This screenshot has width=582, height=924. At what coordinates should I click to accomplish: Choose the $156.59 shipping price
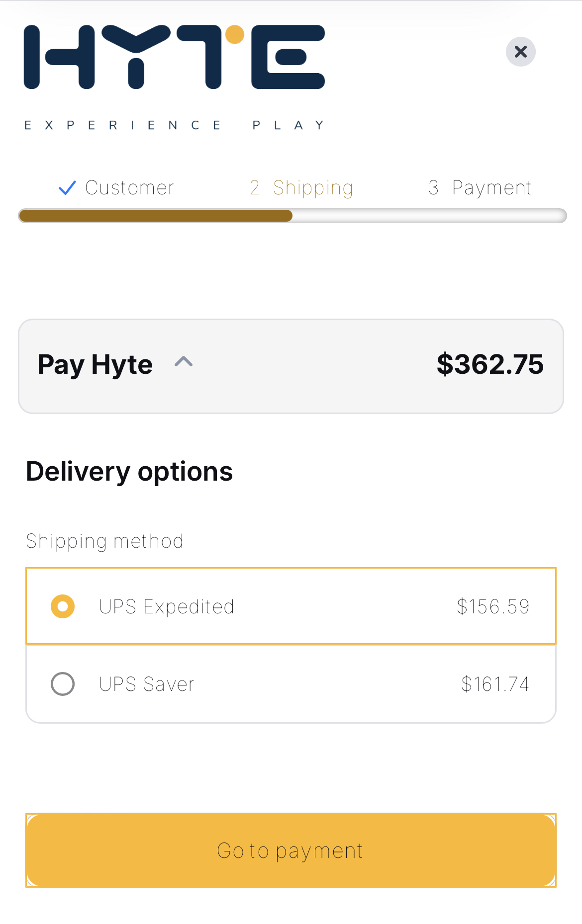click(x=493, y=606)
